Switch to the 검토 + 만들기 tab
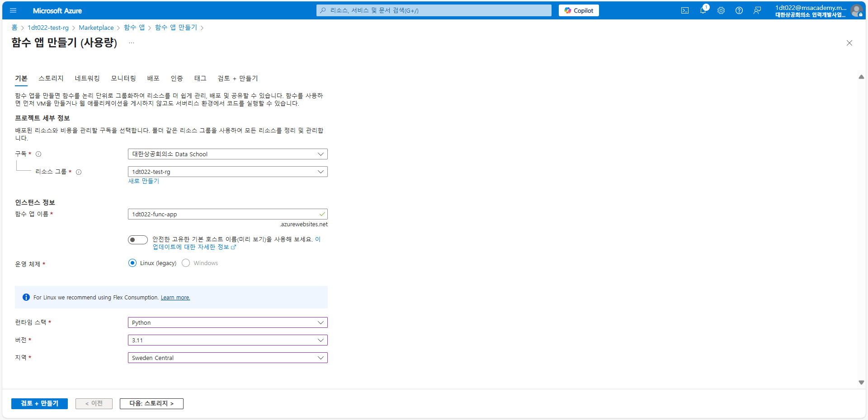Viewport: 868px width, 420px height. click(x=238, y=78)
